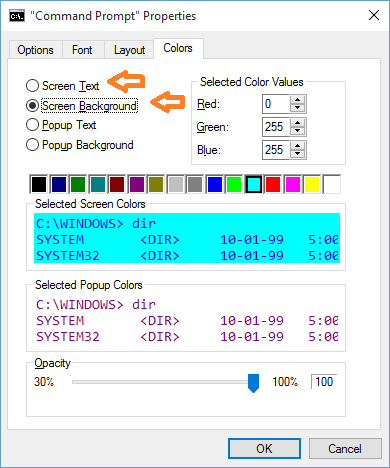This screenshot has height=468, width=390.
Task: Click the Selected Screen Colors preview
Action: tap(187, 238)
